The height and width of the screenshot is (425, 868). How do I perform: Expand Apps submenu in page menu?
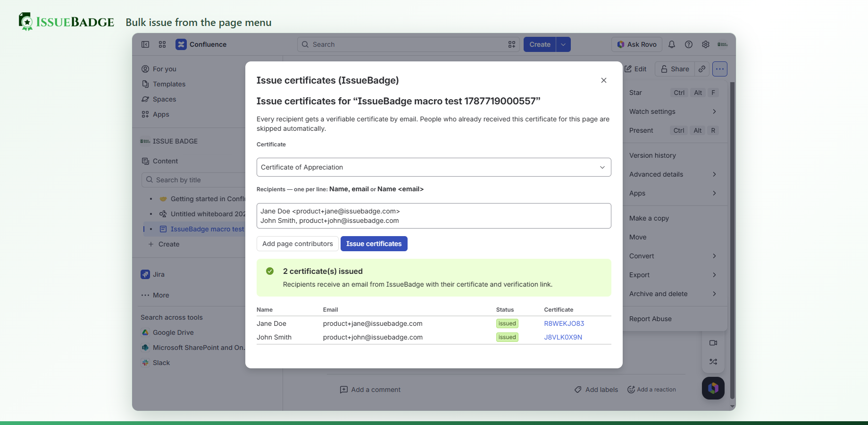[x=674, y=193]
